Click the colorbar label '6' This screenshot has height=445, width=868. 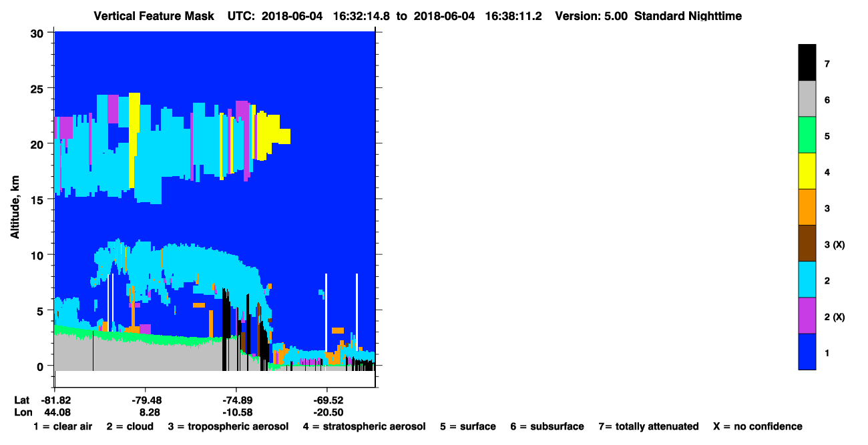click(x=827, y=100)
